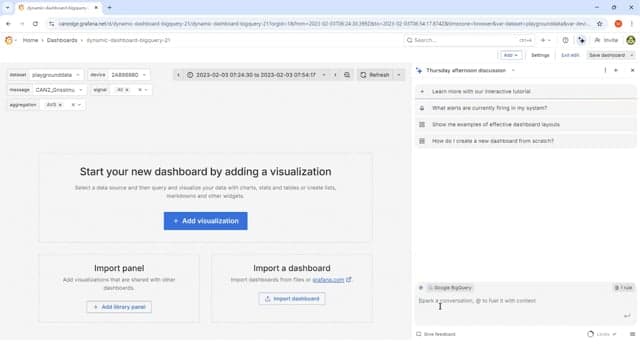Screen dimensions: 640x360
Task: Open the assistant panel more options menu
Action: (605, 71)
